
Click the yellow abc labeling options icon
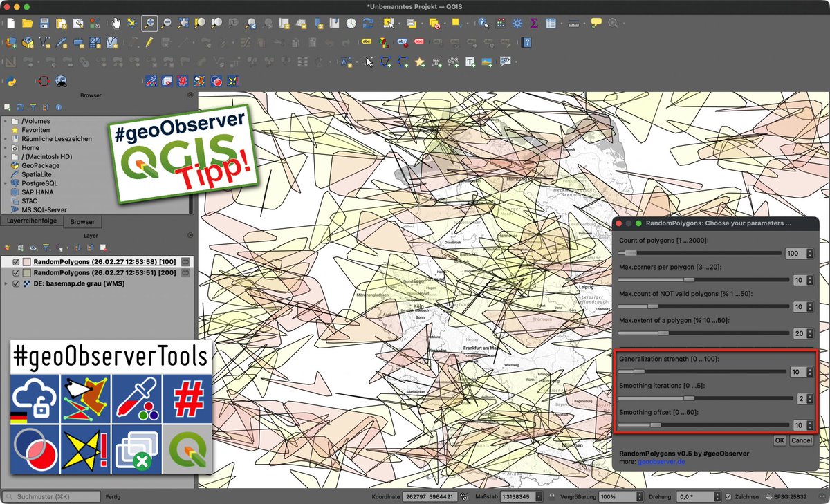coord(367,42)
